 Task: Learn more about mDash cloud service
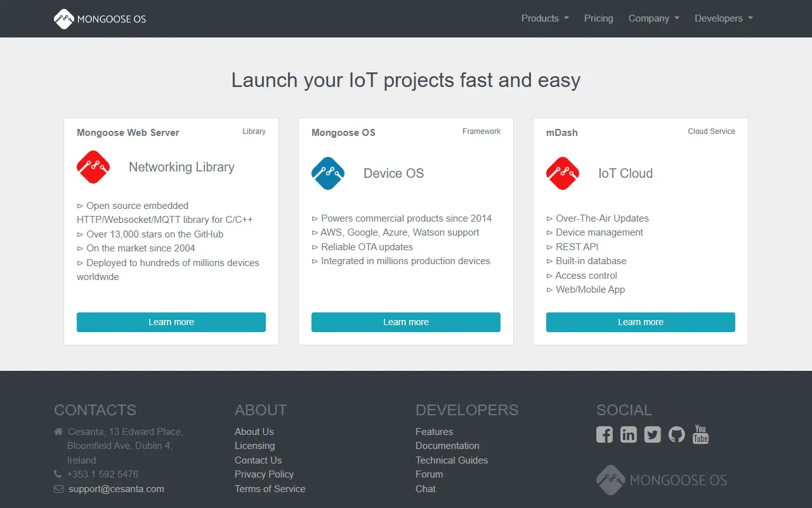641,322
